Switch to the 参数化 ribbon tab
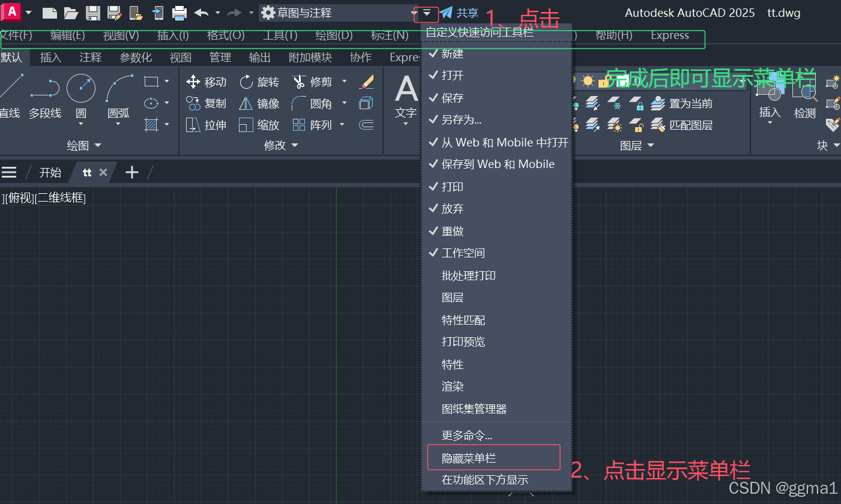This screenshot has height=504, width=841. [x=136, y=58]
